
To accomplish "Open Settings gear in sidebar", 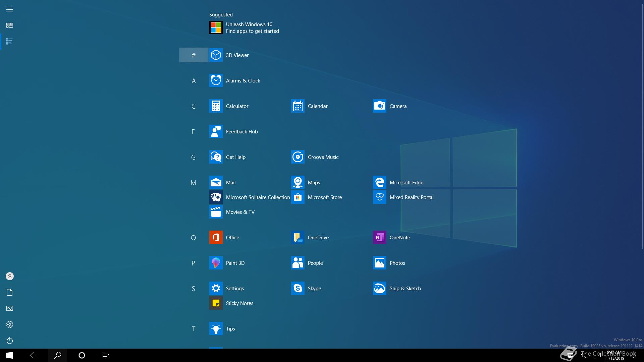I will coord(10,324).
